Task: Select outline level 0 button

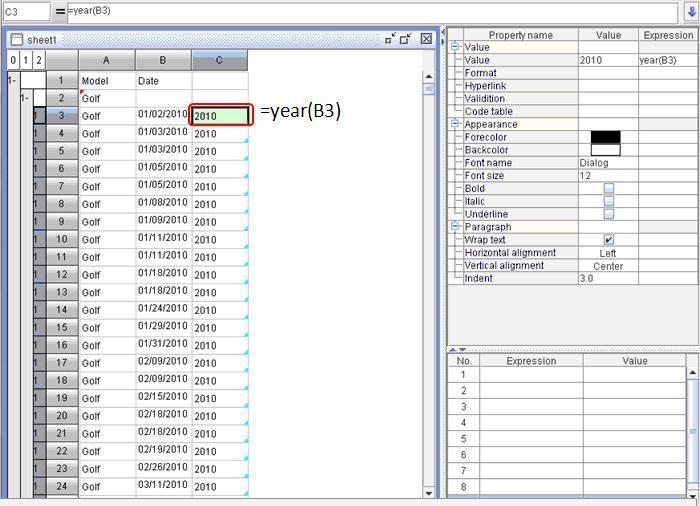Action: [12, 60]
